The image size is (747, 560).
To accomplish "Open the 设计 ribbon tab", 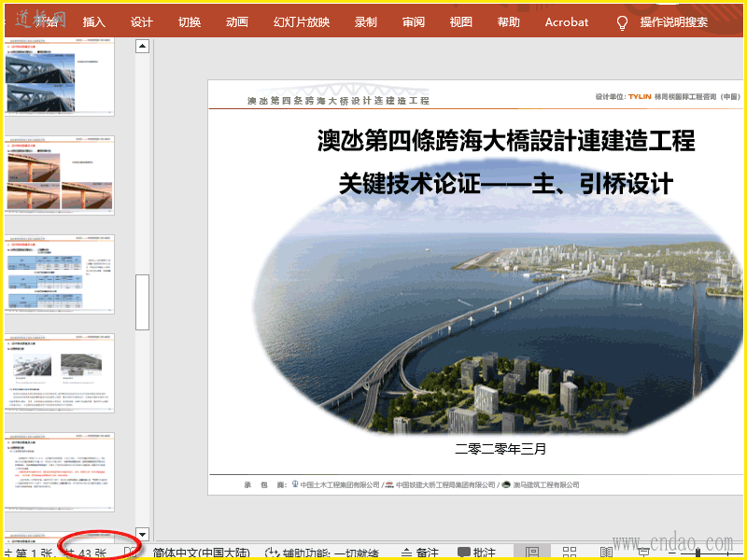I will (142, 21).
